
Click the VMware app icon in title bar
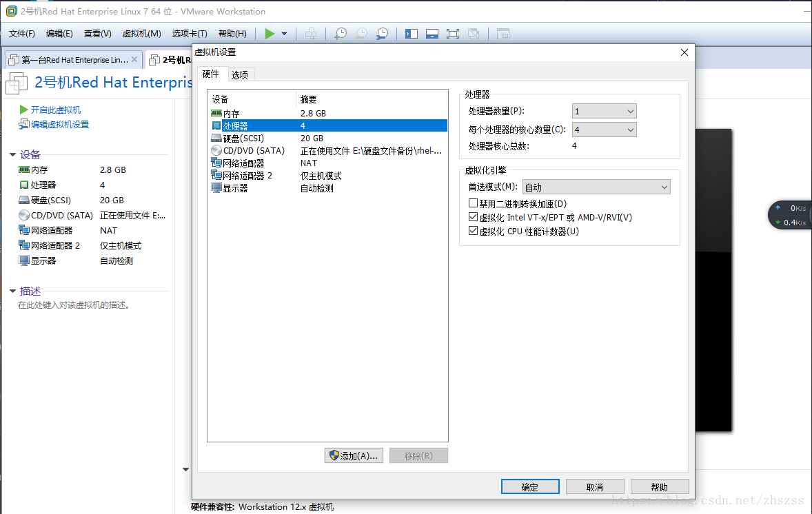tap(11, 11)
